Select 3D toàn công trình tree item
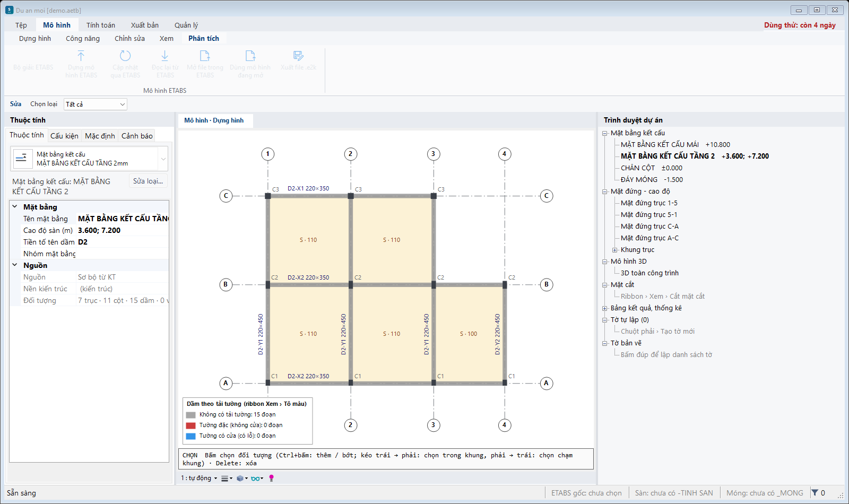Viewport: 849px width, 504px height. (x=649, y=273)
